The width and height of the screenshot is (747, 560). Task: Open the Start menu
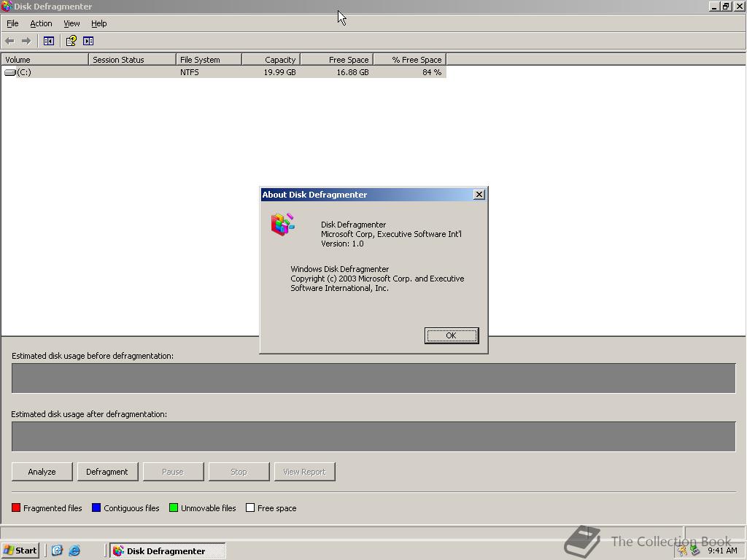(20, 551)
